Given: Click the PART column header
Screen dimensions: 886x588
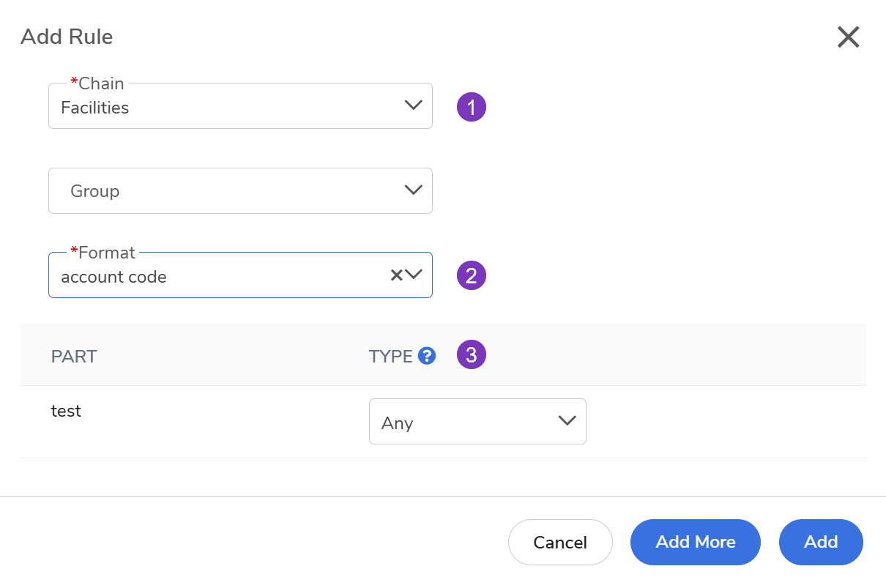Looking at the screenshot, I should click(74, 357).
